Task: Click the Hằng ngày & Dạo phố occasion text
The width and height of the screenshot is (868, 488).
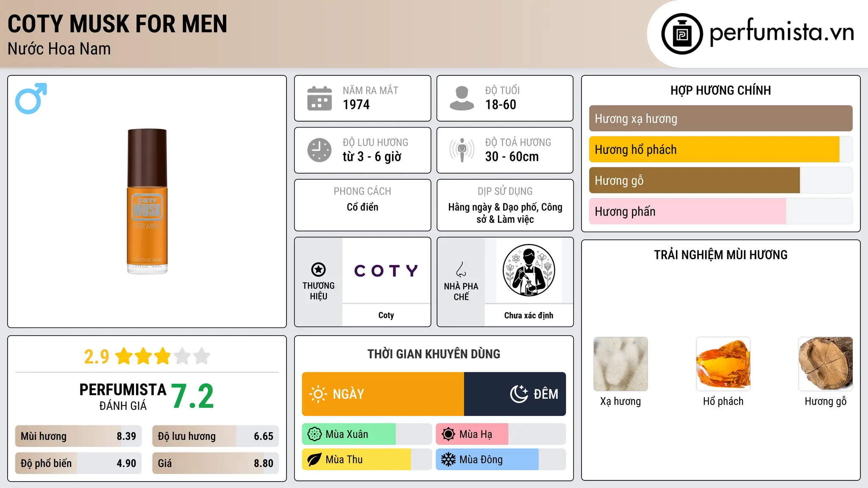Action: coord(505,213)
